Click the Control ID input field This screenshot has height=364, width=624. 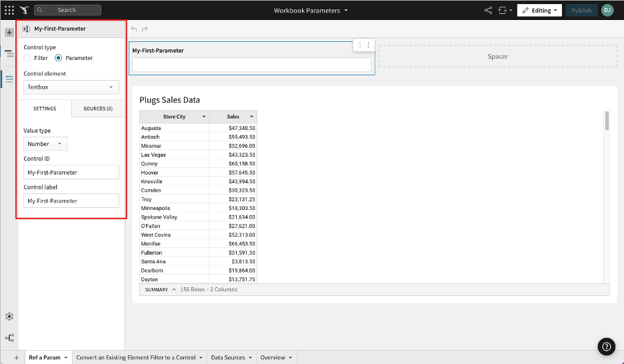pyautogui.click(x=71, y=173)
